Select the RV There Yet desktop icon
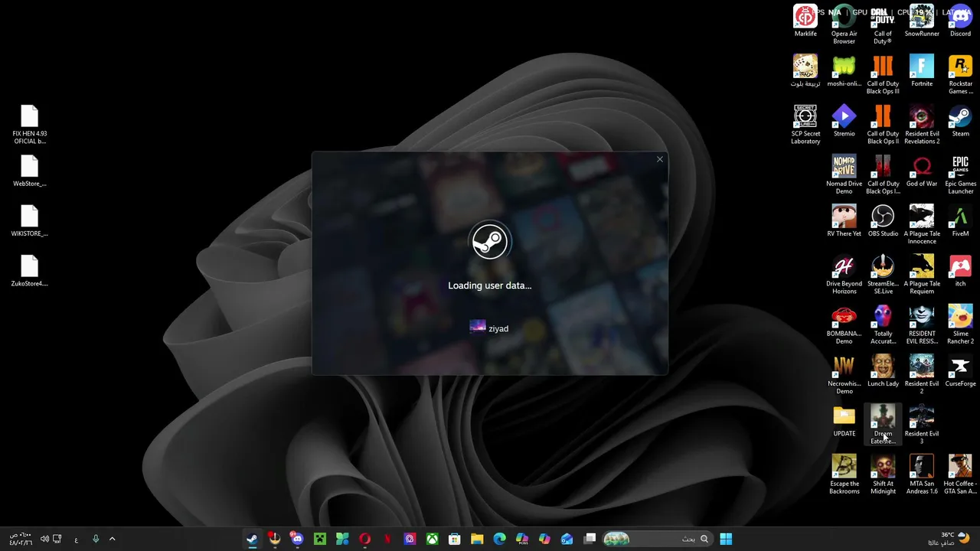 click(844, 220)
